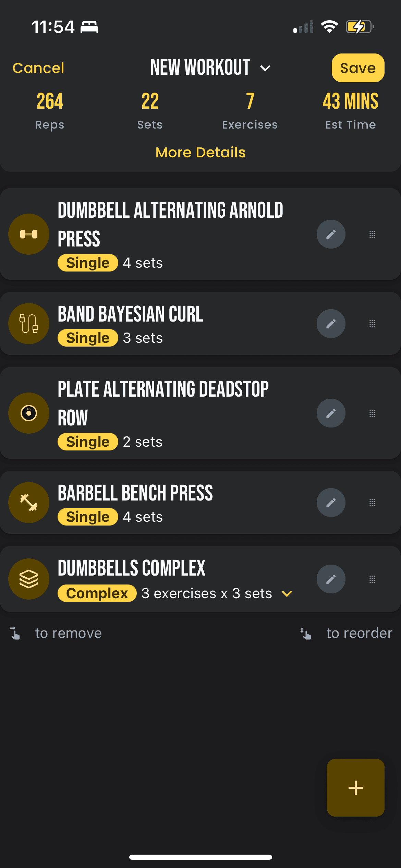Edit the Dumbbells Complex entry
The height and width of the screenshot is (868, 401).
coord(331,579)
